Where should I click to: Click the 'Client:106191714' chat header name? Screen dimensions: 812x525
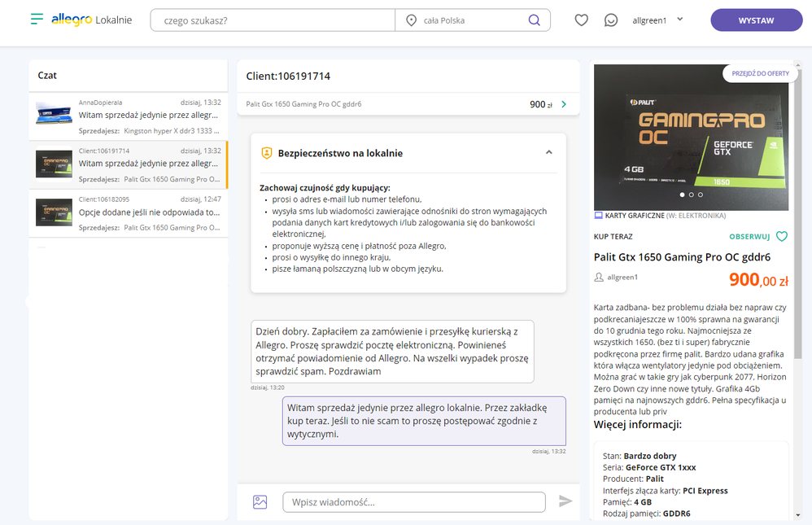[288, 77]
